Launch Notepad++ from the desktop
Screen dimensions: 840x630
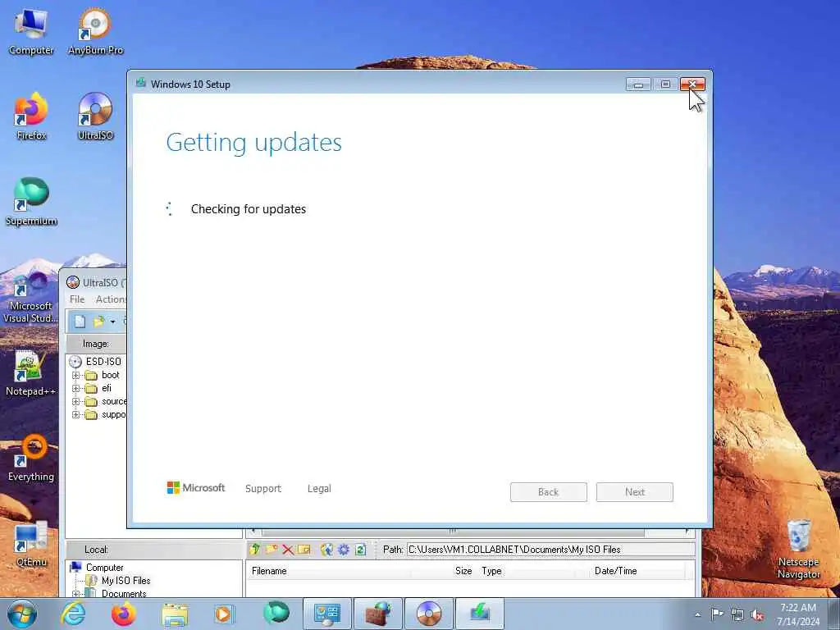click(31, 373)
